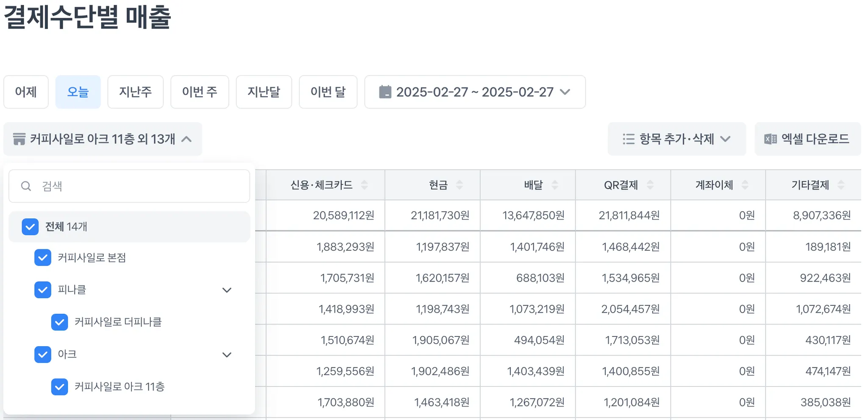
Task: Click the 엑셀 다운로드 button
Action: [x=808, y=139]
